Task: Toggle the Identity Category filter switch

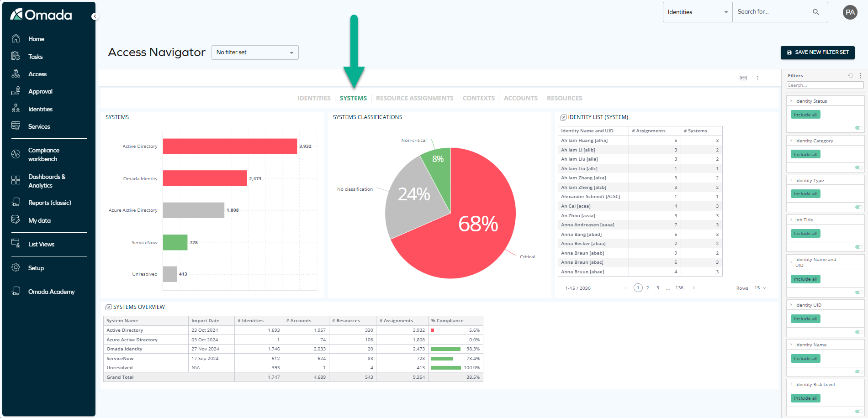Action: pos(859,167)
